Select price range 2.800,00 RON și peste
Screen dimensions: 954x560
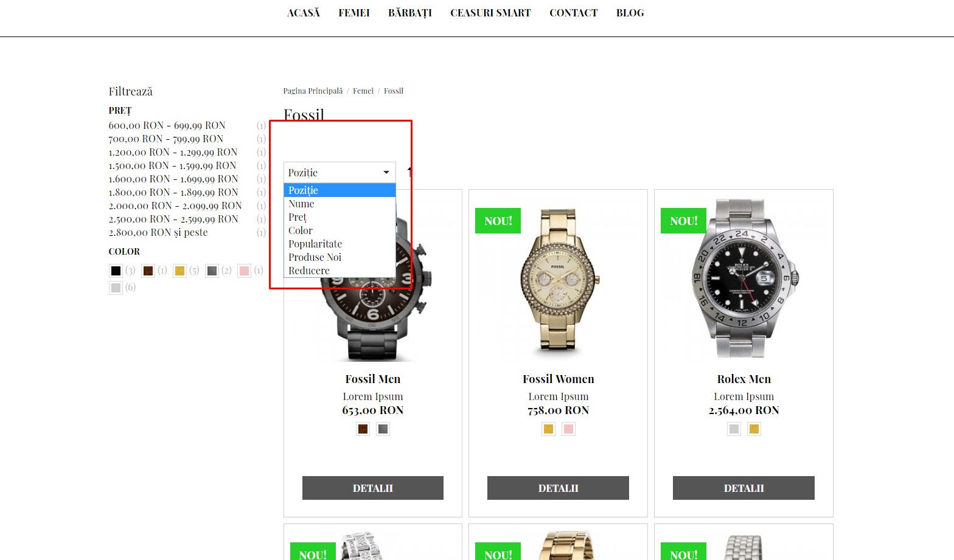tap(158, 232)
